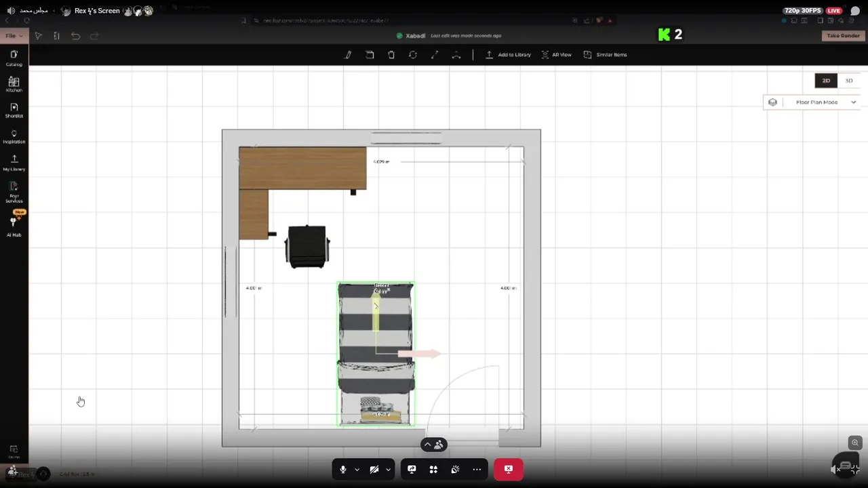
Task: Click the zoom magnifier icon at bottom right
Action: pos(855,443)
